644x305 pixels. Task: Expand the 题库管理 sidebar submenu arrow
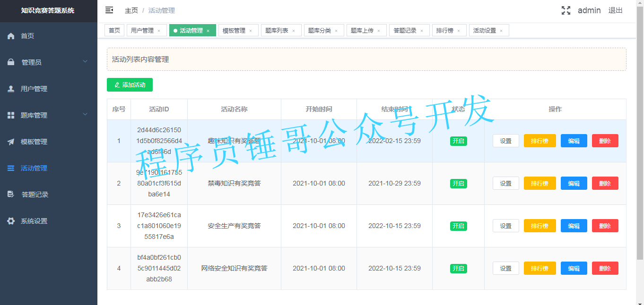pyautogui.click(x=85, y=114)
